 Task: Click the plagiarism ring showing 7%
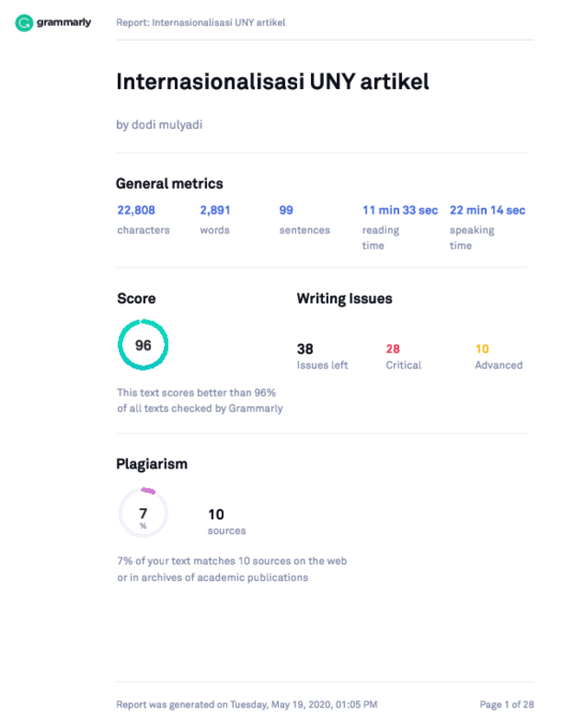[143, 513]
